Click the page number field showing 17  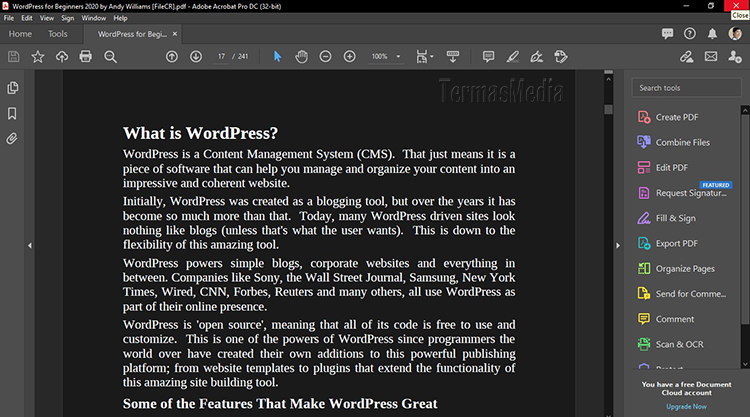[x=221, y=56]
